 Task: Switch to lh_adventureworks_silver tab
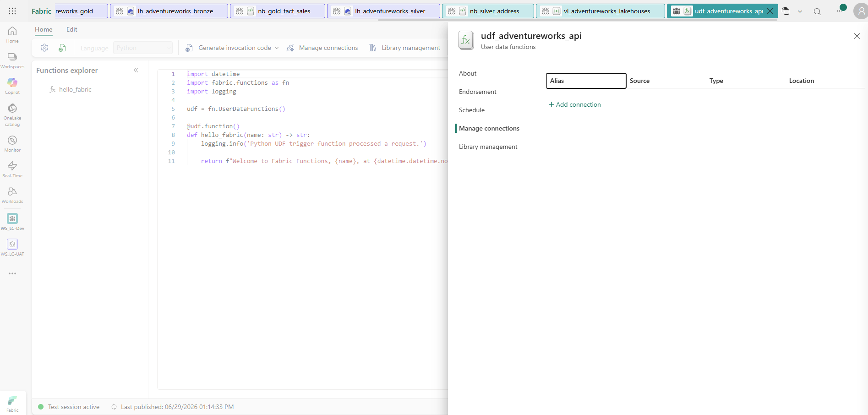[383, 11]
